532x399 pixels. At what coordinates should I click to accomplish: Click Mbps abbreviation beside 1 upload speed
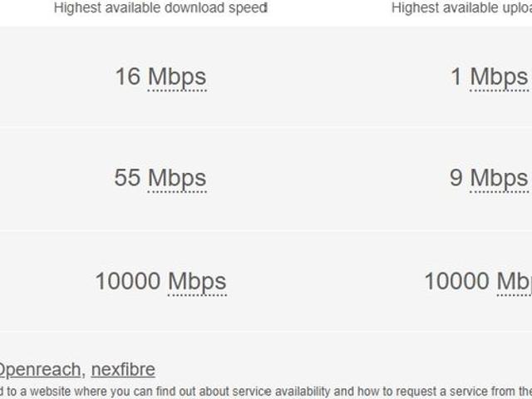[499, 77]
